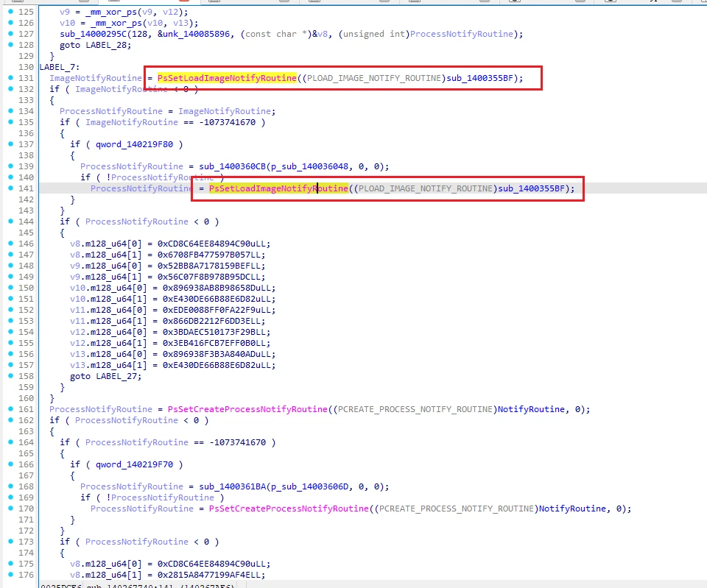Select -1073741670 constant on line 135
The width and height of the screenshot is (707, 588).
point(228,122)
